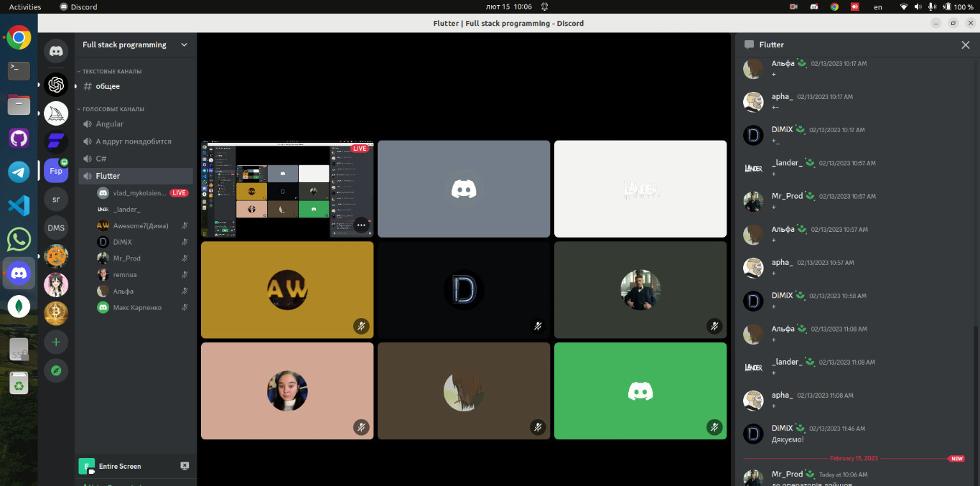
Task: Click the Activities button in top bar
Action: click(x=25, y=6)
